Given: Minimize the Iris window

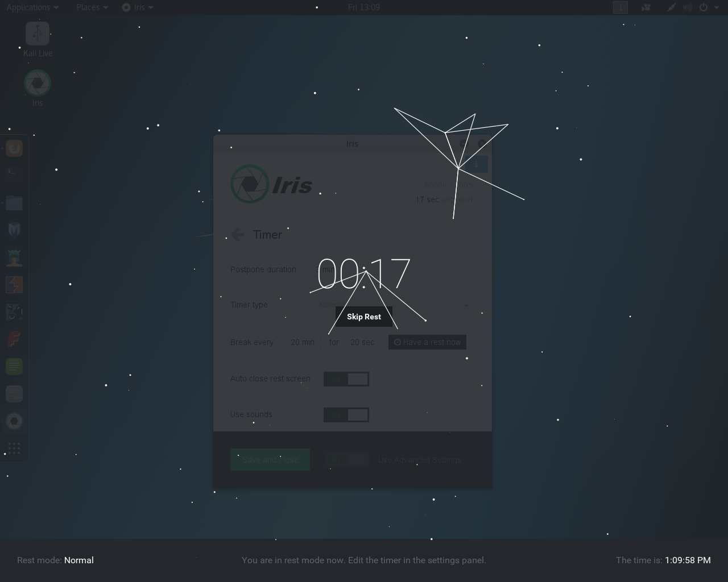Looking at the screenshot, I should (464, 144).
